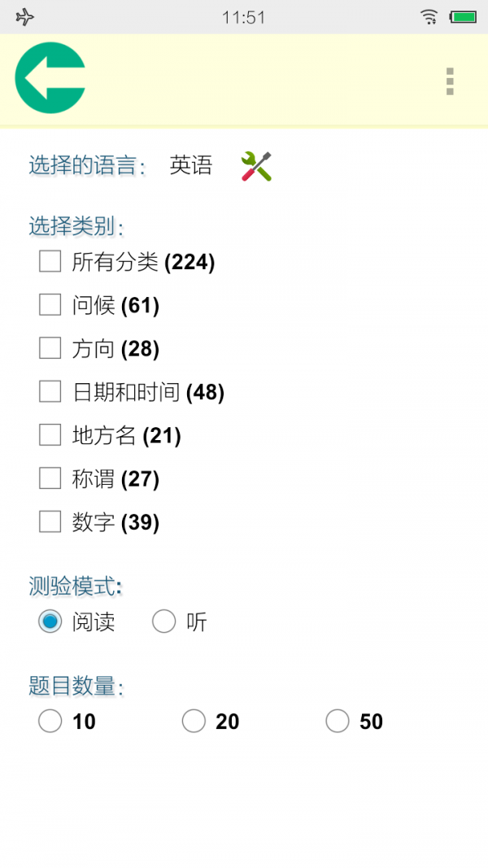488x868 pixels.
Task: Check the 方向 (28) checkbox
Action: [x=49, y=348]
